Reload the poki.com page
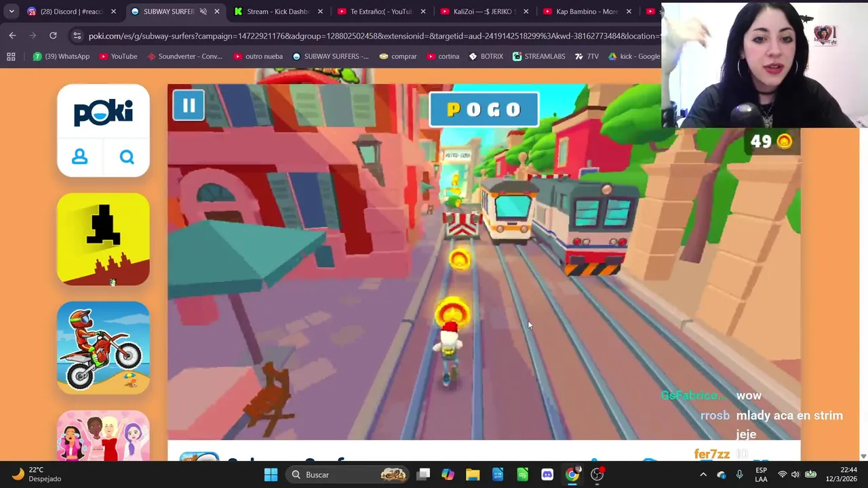The height and width of the screenshot is (488, 868). (x=53, y=35)
